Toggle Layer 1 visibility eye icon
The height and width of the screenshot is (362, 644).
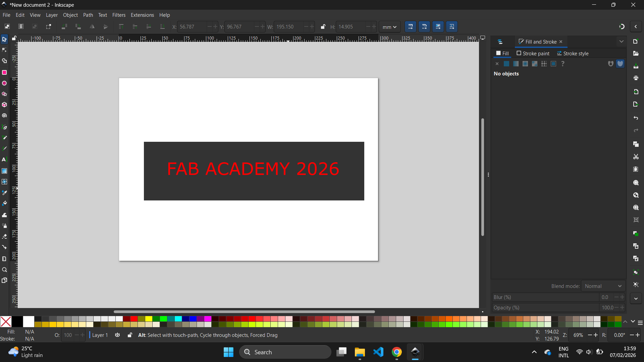click(x=117, y=335)
